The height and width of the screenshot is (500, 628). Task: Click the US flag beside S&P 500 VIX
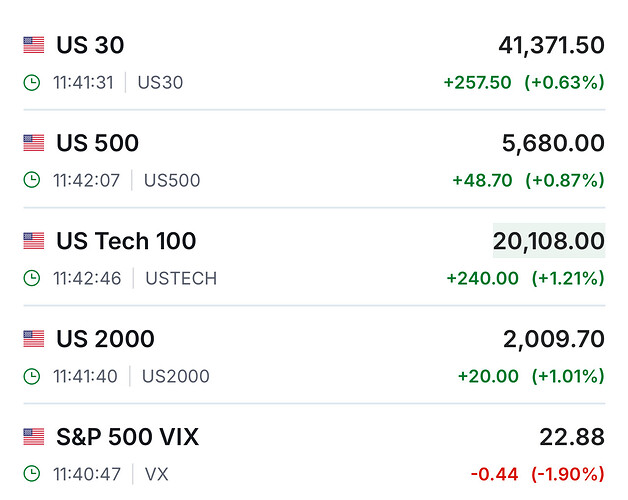point(34,437)
